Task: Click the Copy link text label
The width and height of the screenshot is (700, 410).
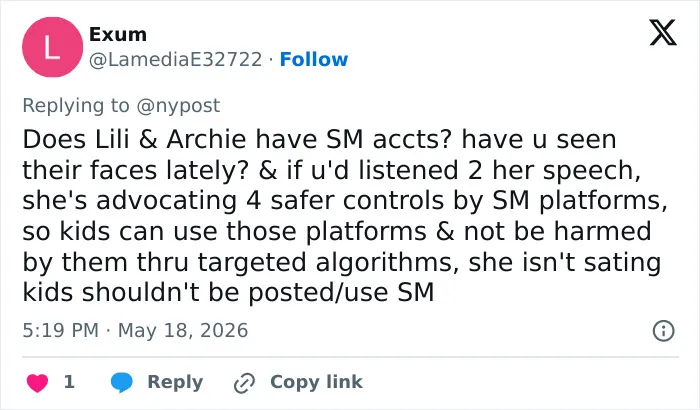Action: click(x=316, y=382)
